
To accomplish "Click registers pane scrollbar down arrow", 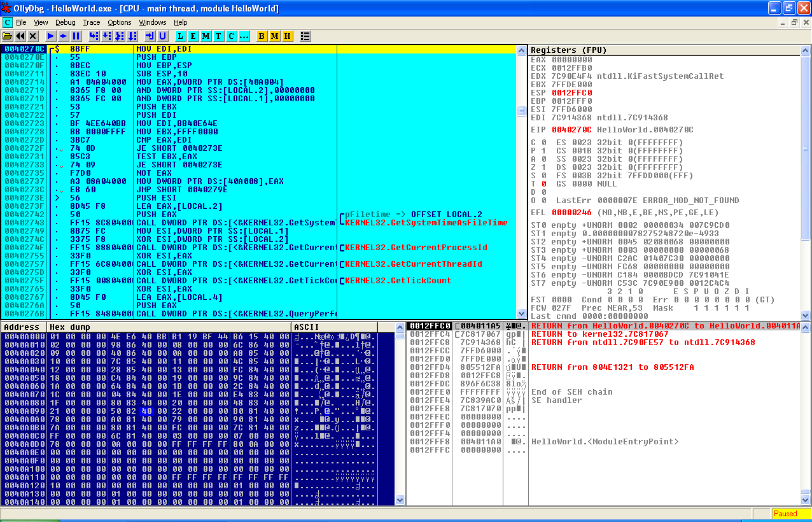I will tap(805, 314).
